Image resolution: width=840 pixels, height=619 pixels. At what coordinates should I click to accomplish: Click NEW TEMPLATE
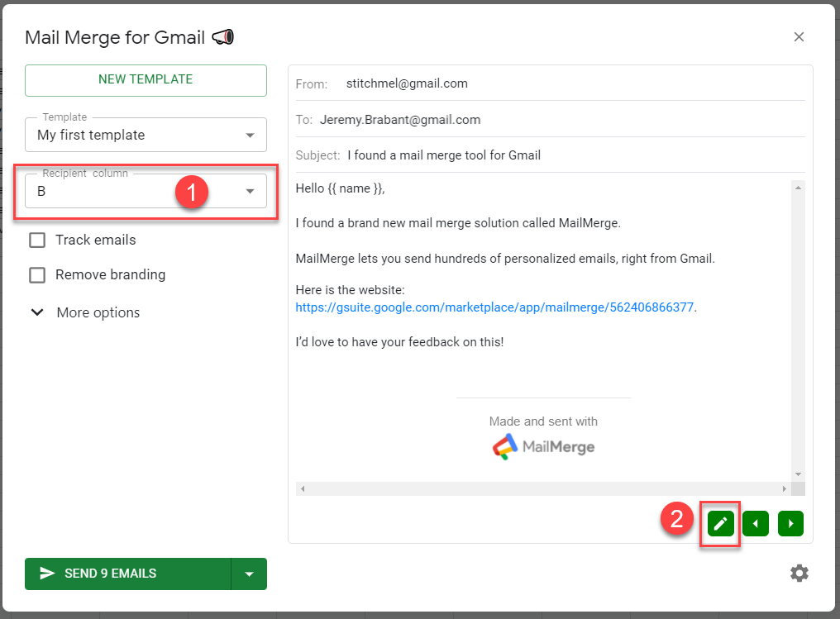tap(146, 80)
